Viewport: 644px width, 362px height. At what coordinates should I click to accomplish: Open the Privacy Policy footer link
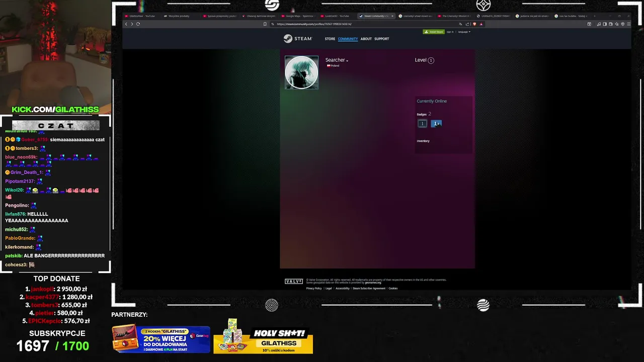tap(314, 289)
